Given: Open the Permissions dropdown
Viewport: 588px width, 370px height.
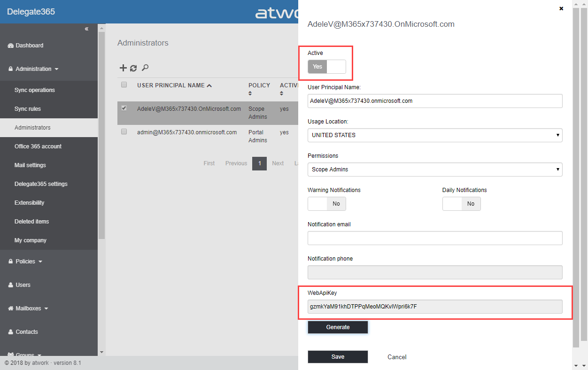Looking at the screenshot, I should [x=435, y=170].
